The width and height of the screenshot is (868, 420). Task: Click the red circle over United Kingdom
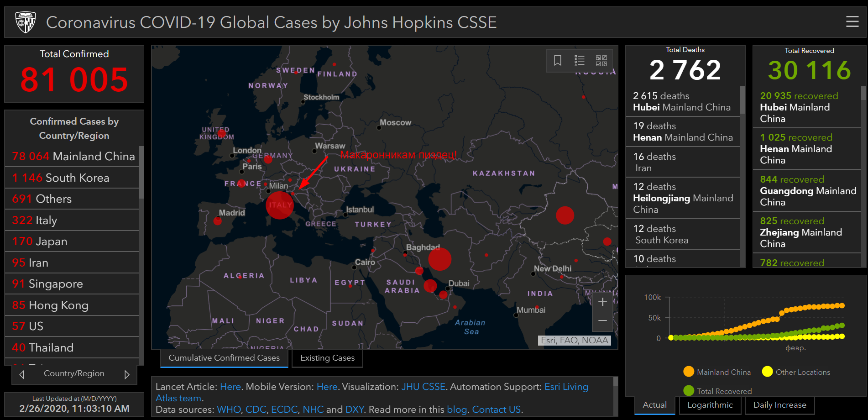(222, 134)
